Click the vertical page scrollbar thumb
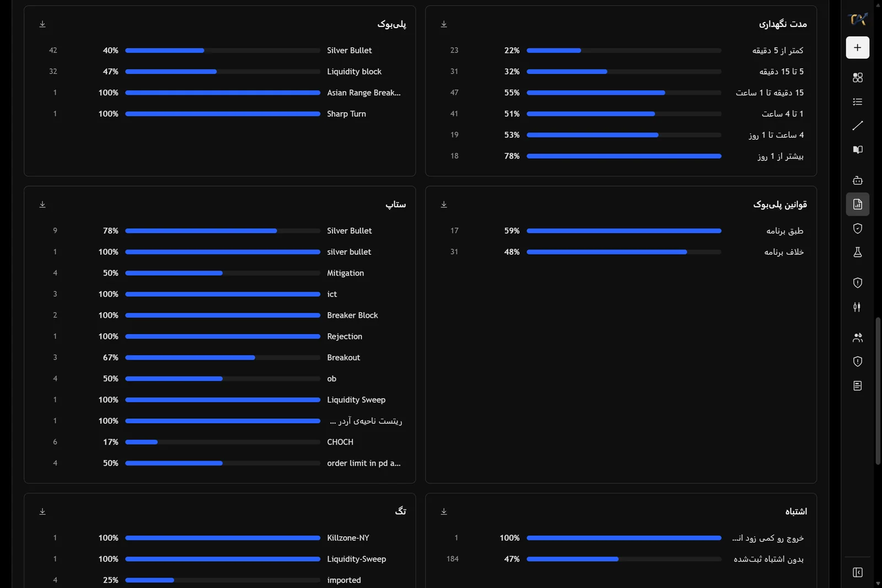 click(x=878, y=391)
